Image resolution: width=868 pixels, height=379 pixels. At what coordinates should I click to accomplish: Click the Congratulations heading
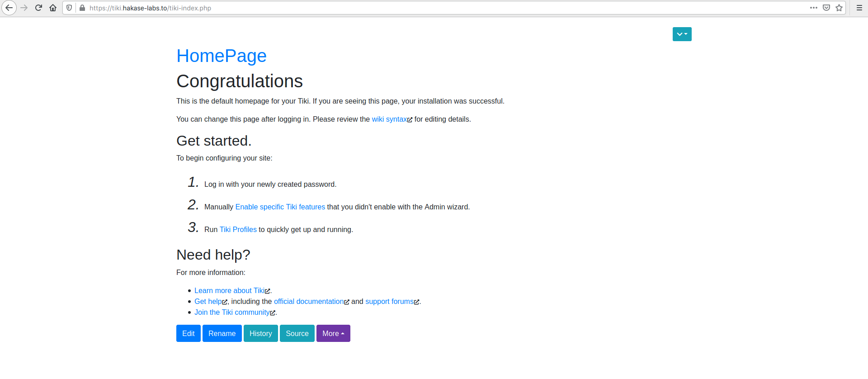(x=240, y=81)
